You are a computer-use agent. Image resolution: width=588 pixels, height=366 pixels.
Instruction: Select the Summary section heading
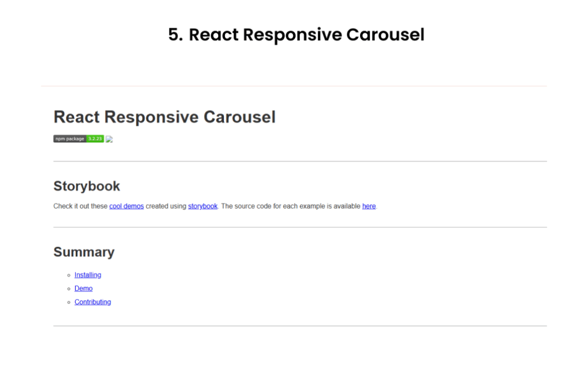(84, 252)
